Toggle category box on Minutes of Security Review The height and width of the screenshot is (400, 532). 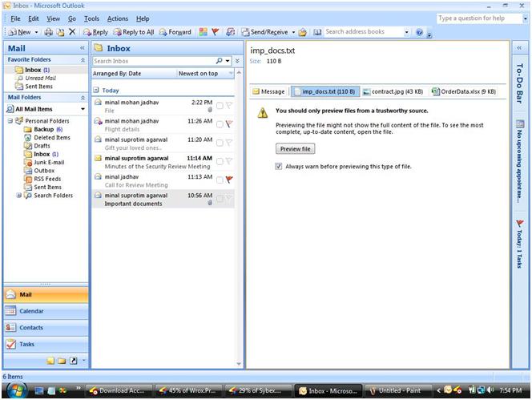(x=220, y=161)
